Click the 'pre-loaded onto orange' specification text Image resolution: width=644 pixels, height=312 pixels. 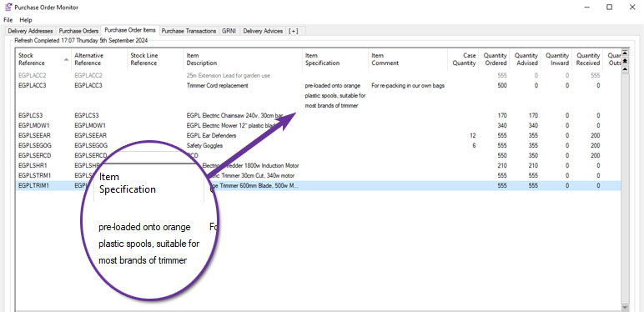click(333, 86)
